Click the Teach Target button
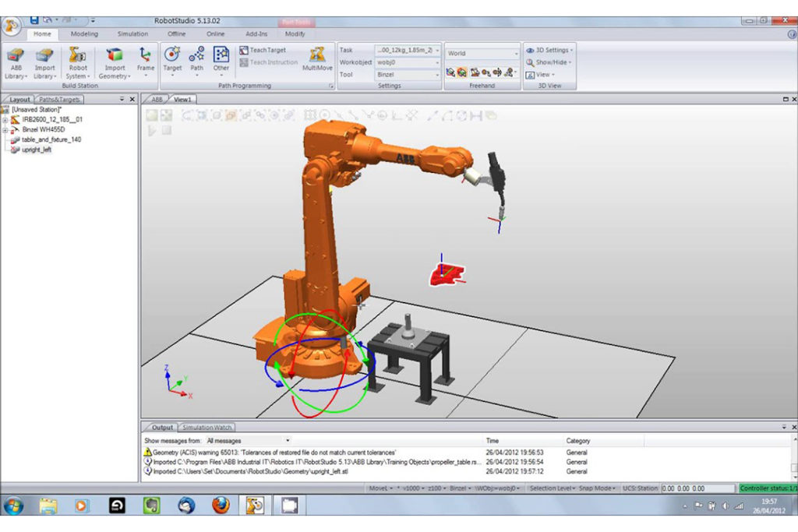 [x=263, y=51]
